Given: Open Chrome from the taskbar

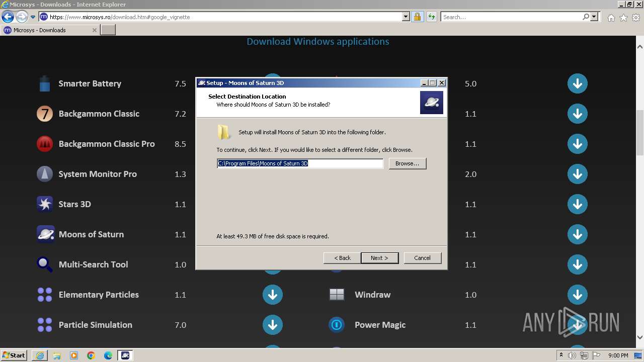Looking at the screenshot, I should click(x=91, y=355).
